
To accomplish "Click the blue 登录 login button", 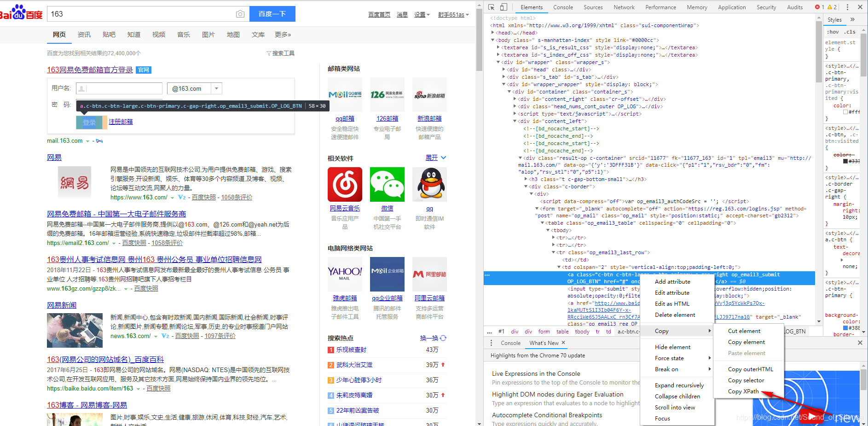I will 89,122.
